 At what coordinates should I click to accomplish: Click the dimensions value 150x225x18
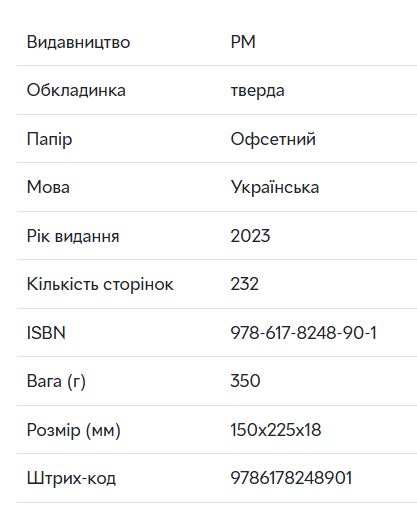click(x=276, y=430)
